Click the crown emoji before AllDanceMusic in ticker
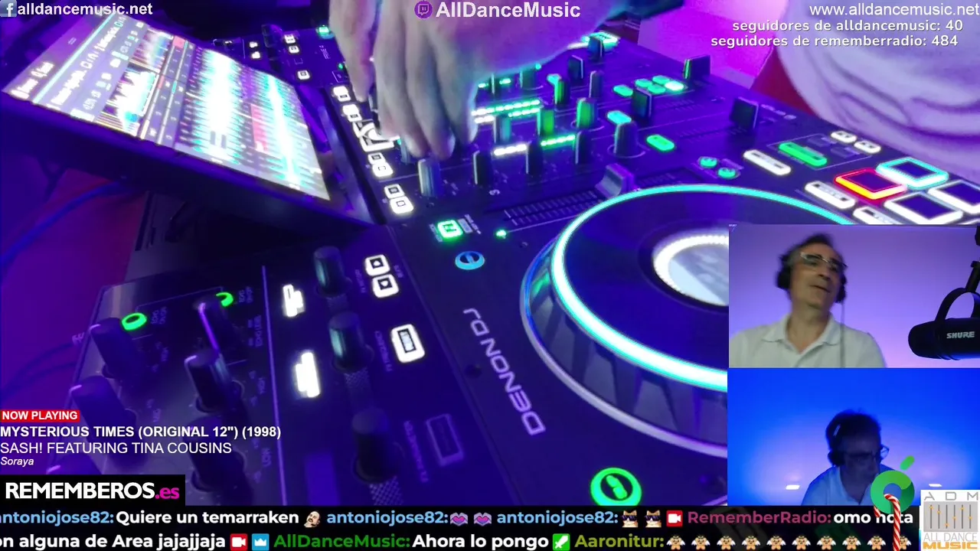Viewport: 980px width, 551px height. point(260,542)
